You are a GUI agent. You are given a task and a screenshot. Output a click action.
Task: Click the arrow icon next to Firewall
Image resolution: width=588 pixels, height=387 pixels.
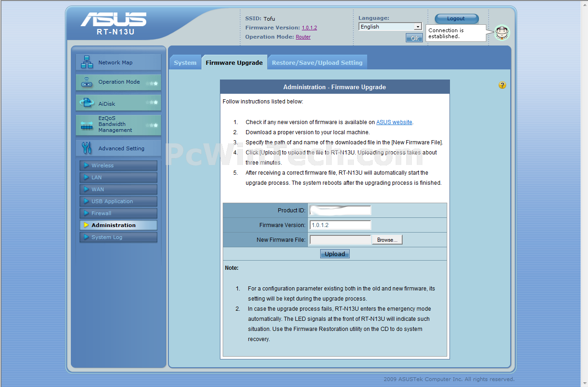[x=86, y=213]
